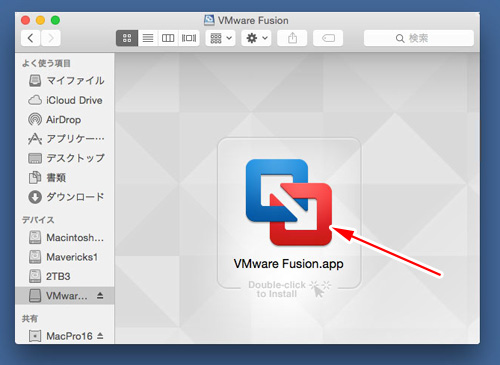Eject the VMwar… disk image
The height and width of the screenshot is (365, 500).
100,295
